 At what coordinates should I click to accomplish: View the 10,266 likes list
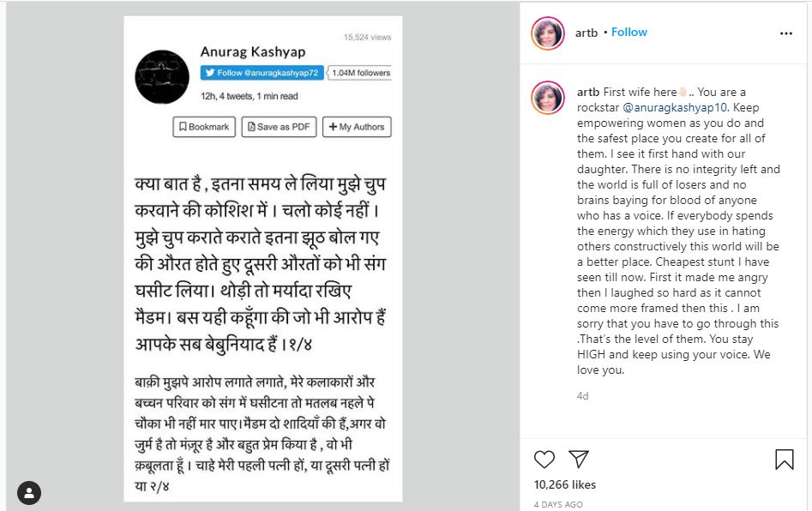(564, 484)
